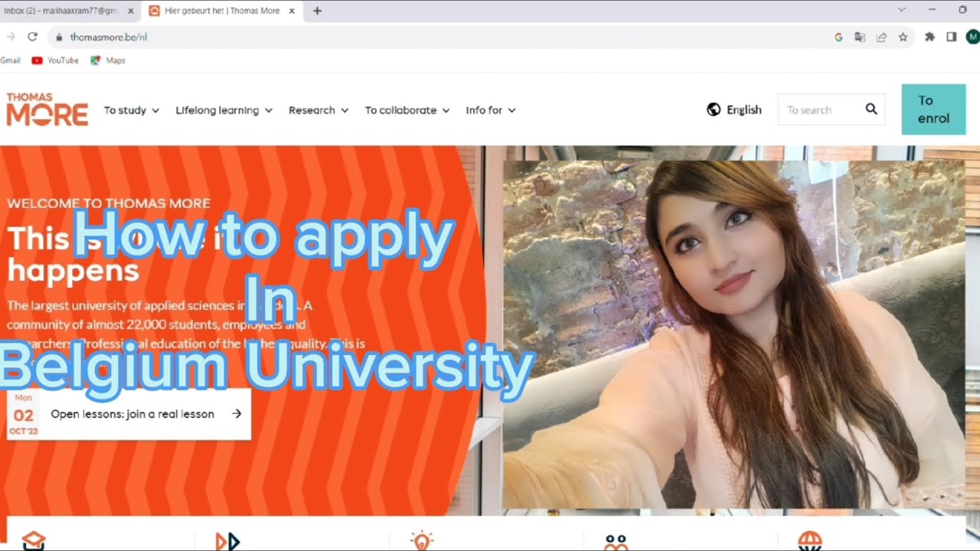Open the Chrome profile avatar M
Viewport: 980px width, 551px height.
pyautogui.click(x=973, y=37)
